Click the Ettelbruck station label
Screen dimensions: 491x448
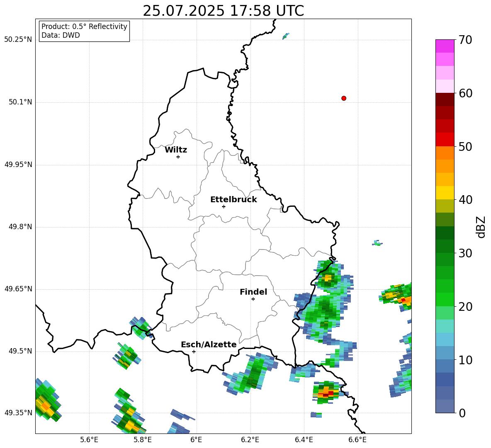coord(233,200)
